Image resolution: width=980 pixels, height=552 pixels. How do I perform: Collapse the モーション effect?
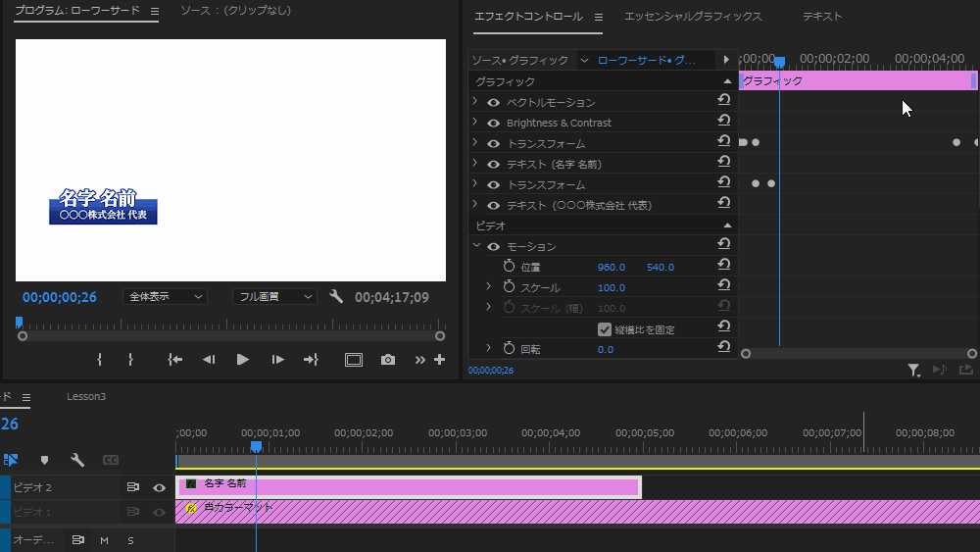click(476, 246)
